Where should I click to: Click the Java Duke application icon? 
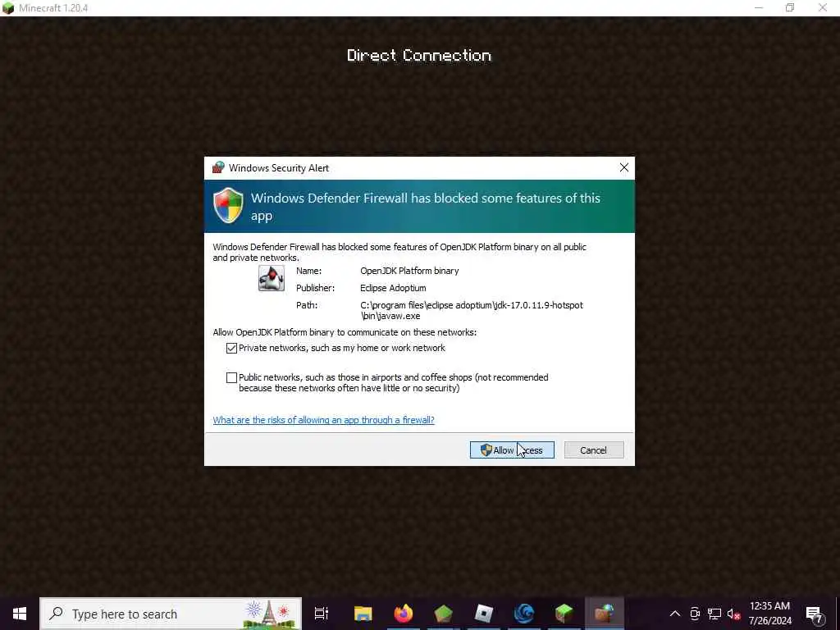[x=271, y=278]
